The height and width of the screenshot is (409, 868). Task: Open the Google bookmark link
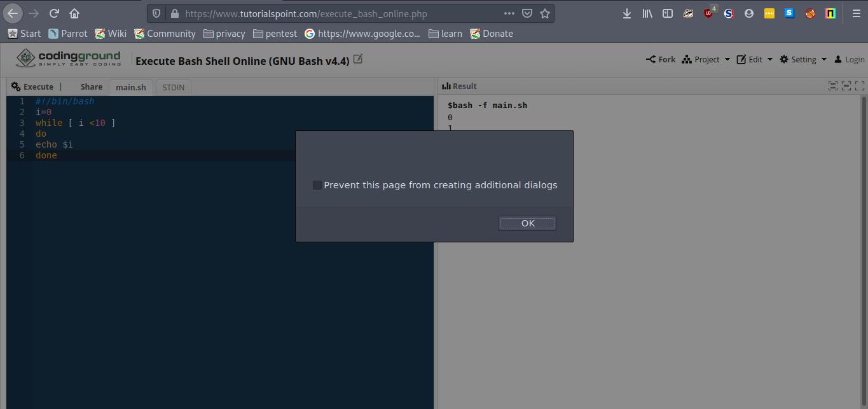pos(362,34)
